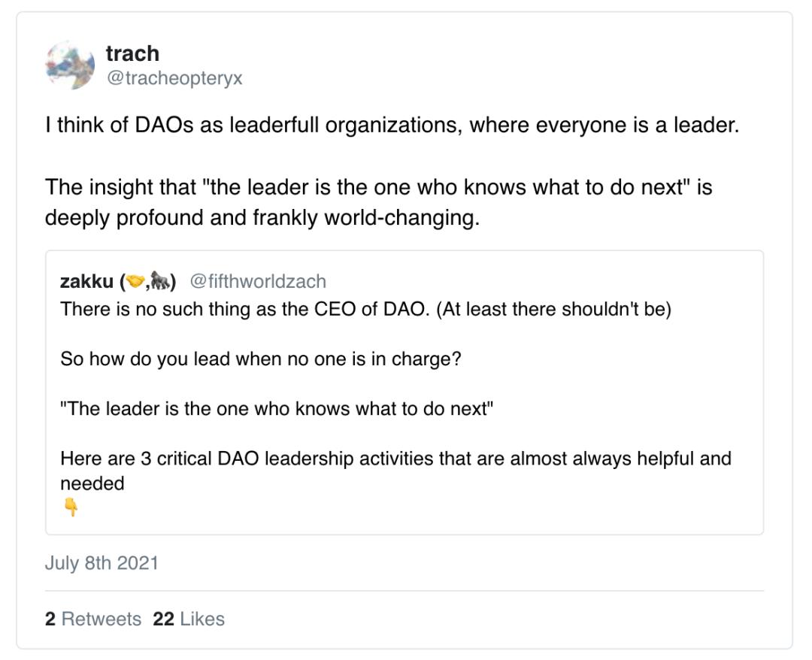Click "Here are 3 critical DAO leadership" line
The width and height of the screenshot is (812, 660).
pos(395,459)
